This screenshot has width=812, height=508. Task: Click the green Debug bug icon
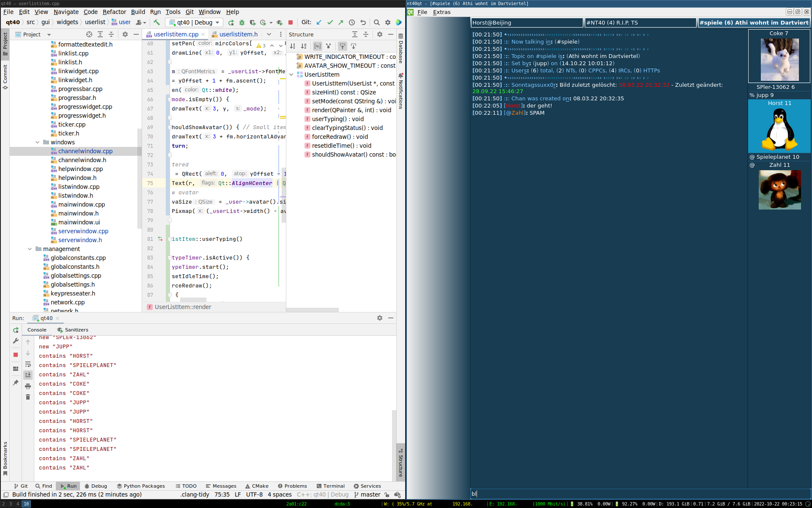(242, 22)
